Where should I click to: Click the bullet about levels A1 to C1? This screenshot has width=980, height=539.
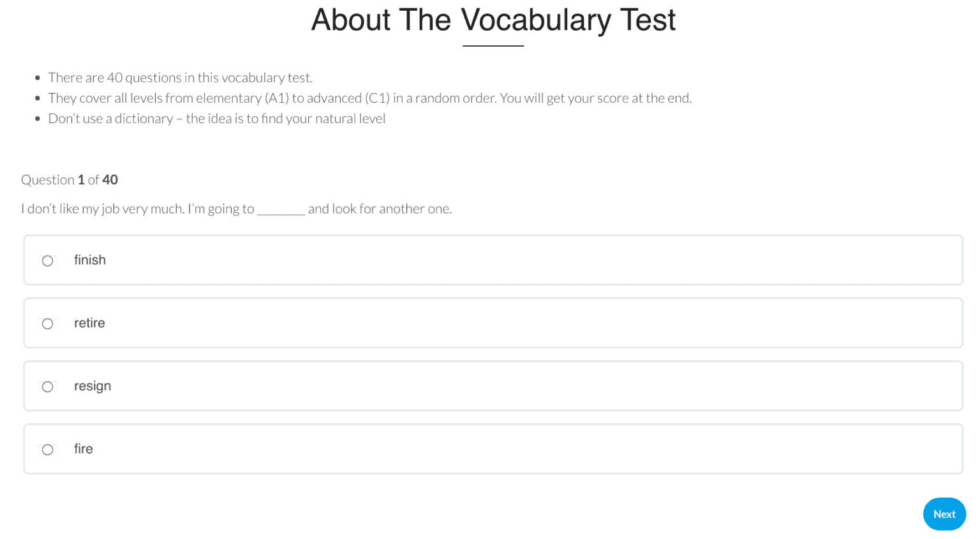pos(370,98)
